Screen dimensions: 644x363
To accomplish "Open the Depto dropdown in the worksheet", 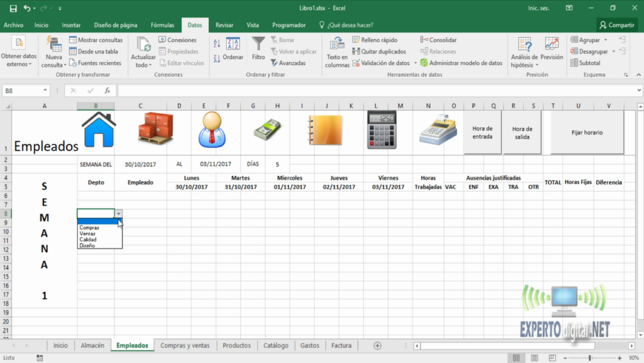I will 118,214.
